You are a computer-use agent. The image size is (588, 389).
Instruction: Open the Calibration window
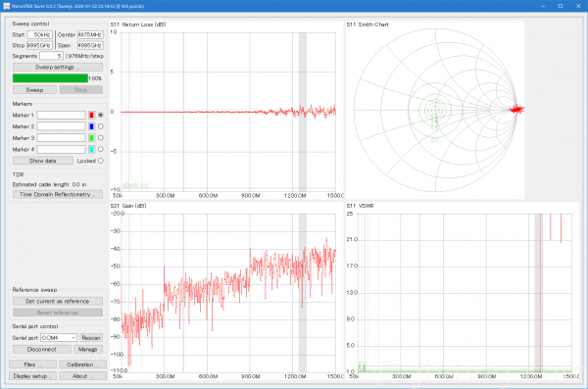[82, 365]
